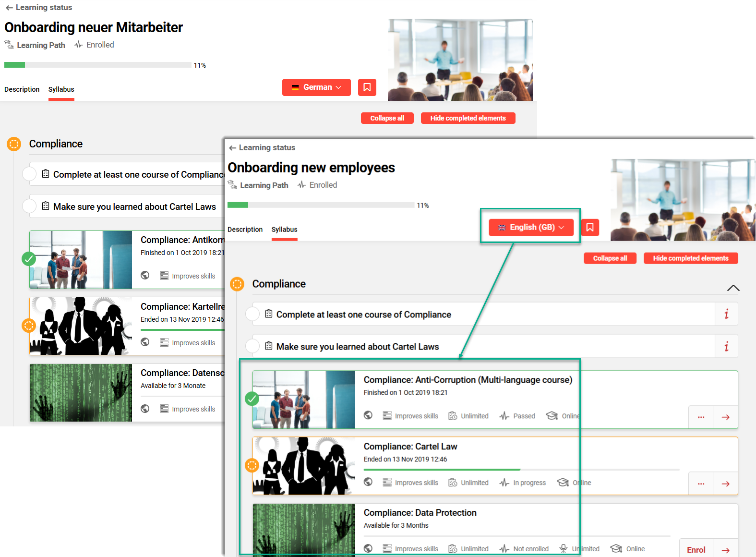Show info for Complete at least one course task
The width and height of the screenshot is (756, 557).
coord(726,314)
